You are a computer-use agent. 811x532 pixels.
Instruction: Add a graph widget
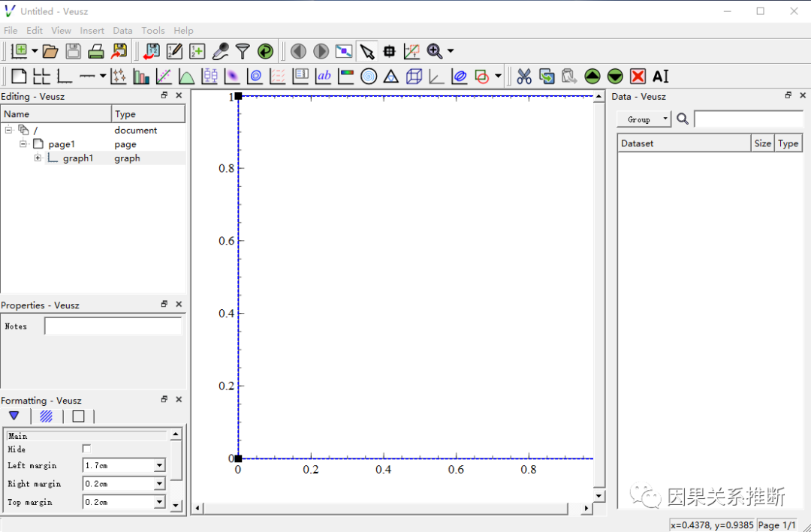coord(64,77)
